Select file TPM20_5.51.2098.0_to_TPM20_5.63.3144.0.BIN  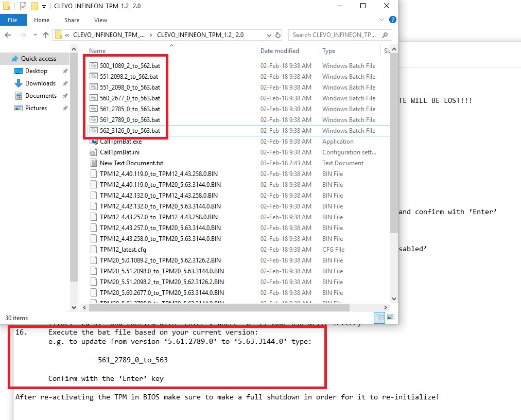tap(162, 271)
